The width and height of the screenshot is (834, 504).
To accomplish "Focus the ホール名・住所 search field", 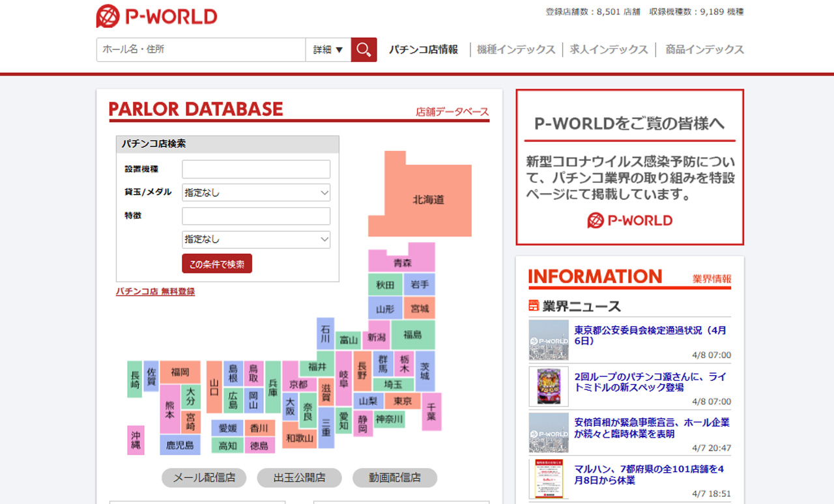I will coord(201,49).
